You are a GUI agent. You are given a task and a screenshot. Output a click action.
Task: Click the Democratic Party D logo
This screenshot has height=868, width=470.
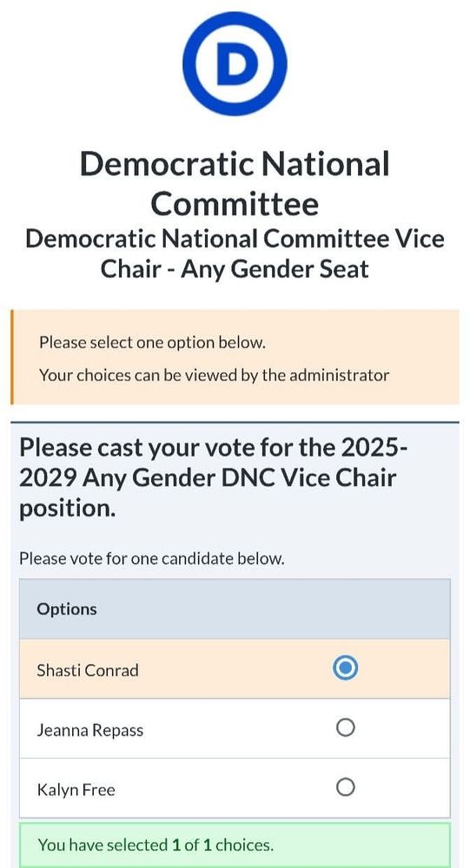click(235, 63)
